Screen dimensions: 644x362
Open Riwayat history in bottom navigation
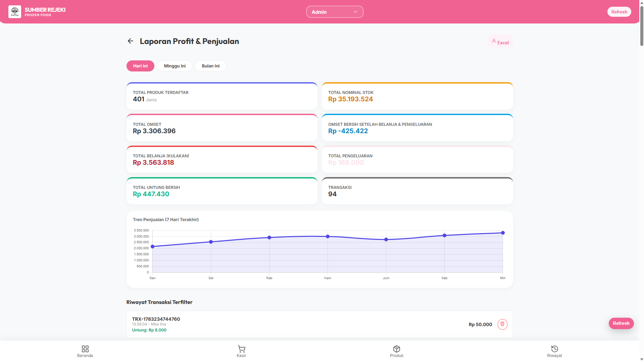pos(554,351)
